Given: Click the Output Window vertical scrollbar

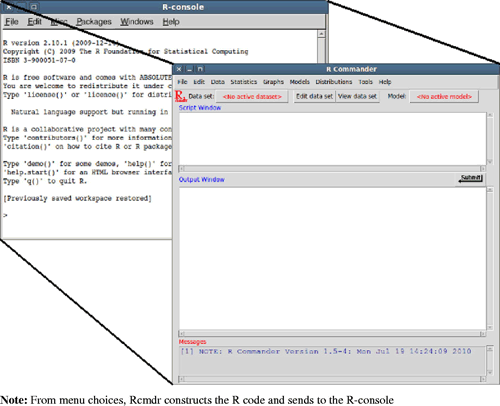Looking at the screenshot, I should pyautogui.click(x=490, y=259).
